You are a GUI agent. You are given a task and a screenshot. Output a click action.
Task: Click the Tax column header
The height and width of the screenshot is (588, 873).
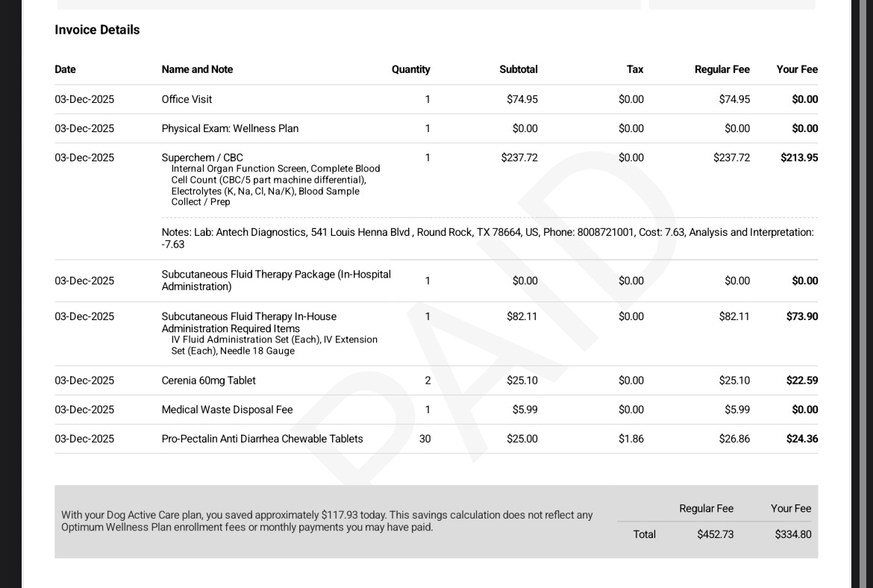point(634,69)
